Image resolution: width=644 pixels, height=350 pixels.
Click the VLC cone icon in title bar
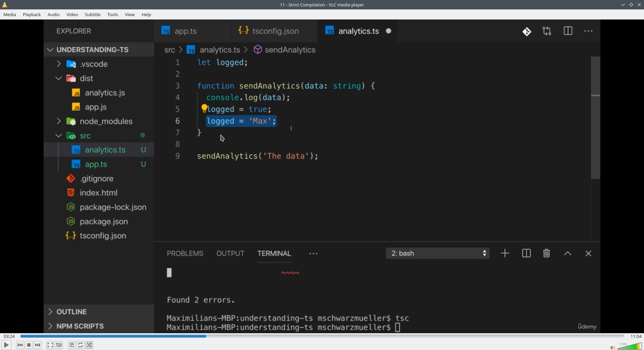pos(5,5)
